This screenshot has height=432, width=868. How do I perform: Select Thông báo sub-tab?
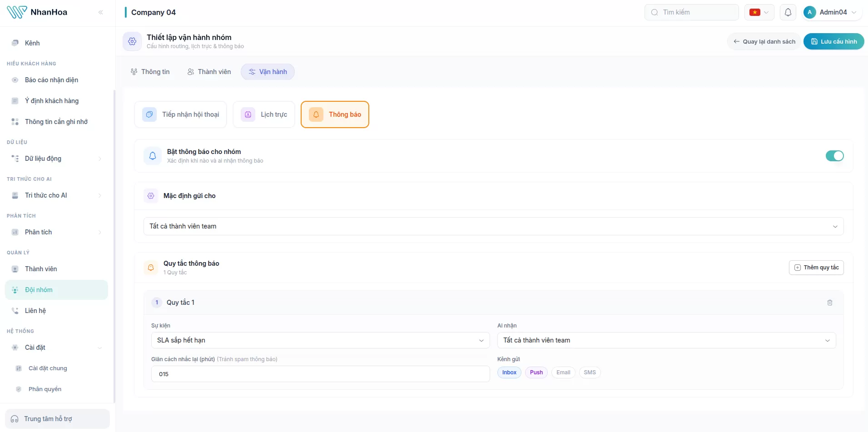pyautogui.click(x=335, y=114)
